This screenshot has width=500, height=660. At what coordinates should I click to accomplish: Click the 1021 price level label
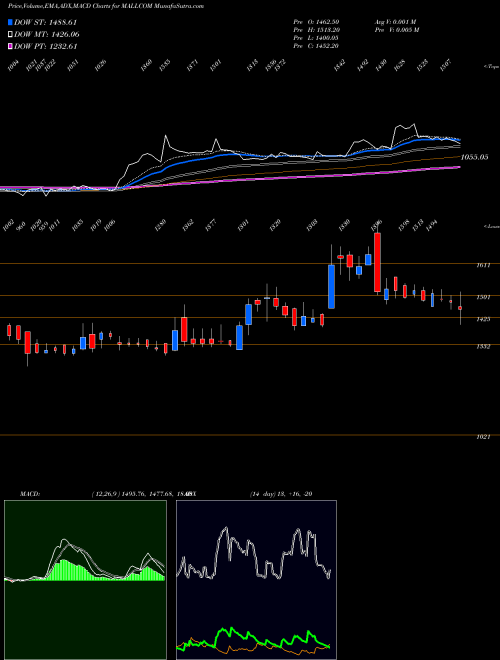tap(483, 437)
